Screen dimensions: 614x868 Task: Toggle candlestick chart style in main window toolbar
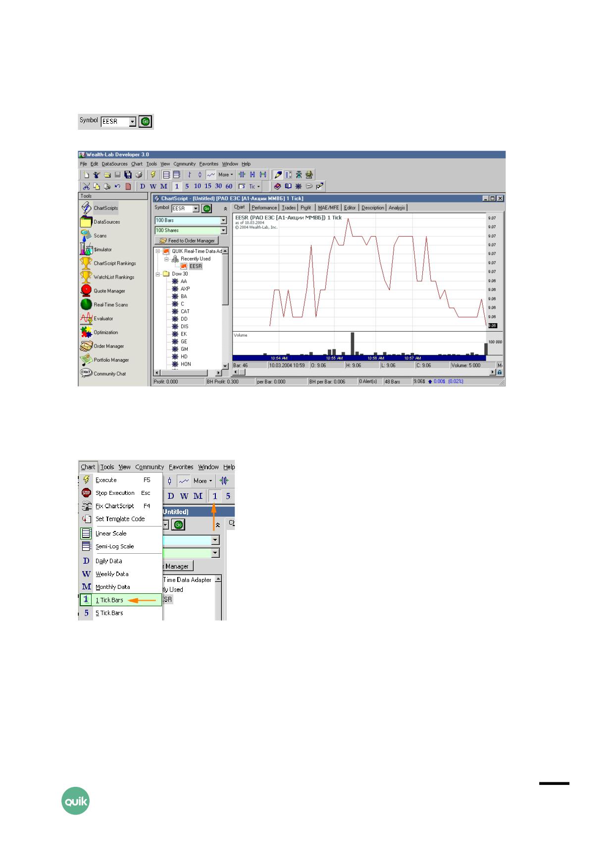tap(200, 175)
